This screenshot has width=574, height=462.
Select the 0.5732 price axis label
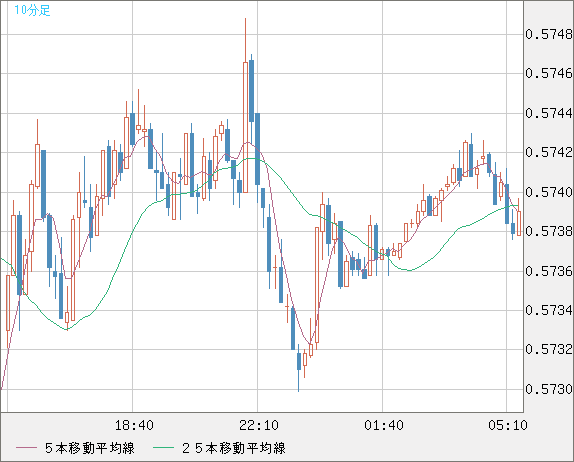click(549, 349)
